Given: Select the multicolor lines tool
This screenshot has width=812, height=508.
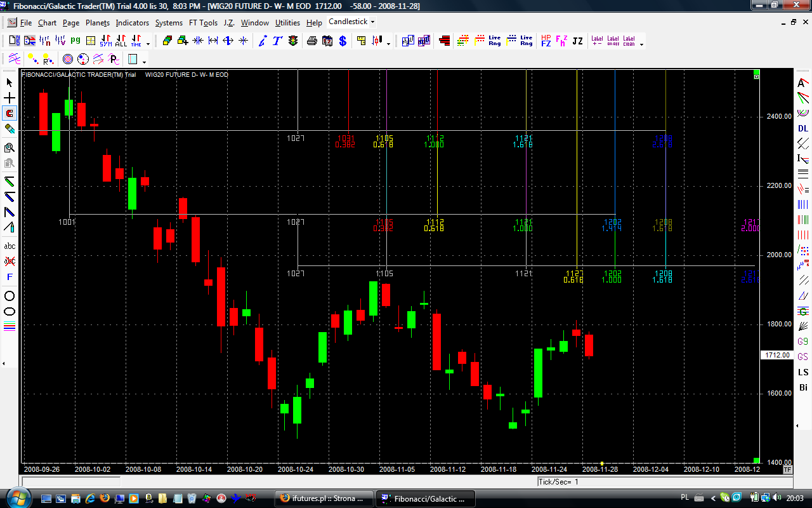Looking at the screenshot, I should tap(10, 327).
